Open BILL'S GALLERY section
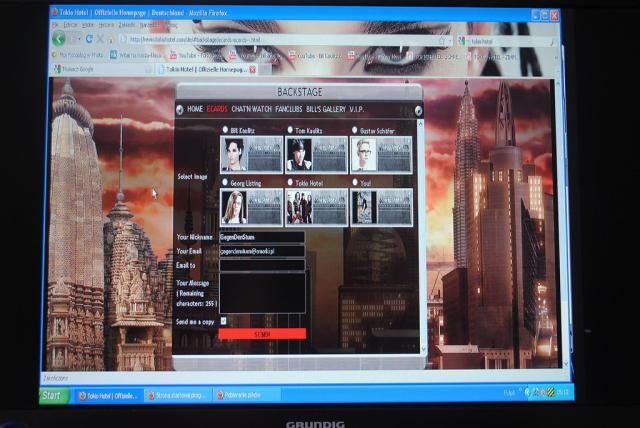The image size is (640, 428). click(326, 109)
